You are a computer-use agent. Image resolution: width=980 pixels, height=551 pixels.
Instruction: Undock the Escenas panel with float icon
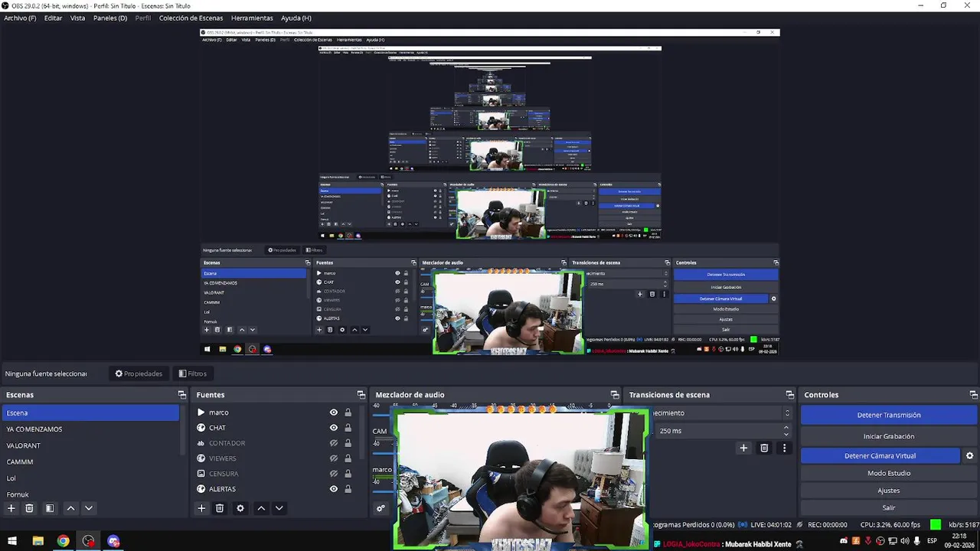pos(182,395)
